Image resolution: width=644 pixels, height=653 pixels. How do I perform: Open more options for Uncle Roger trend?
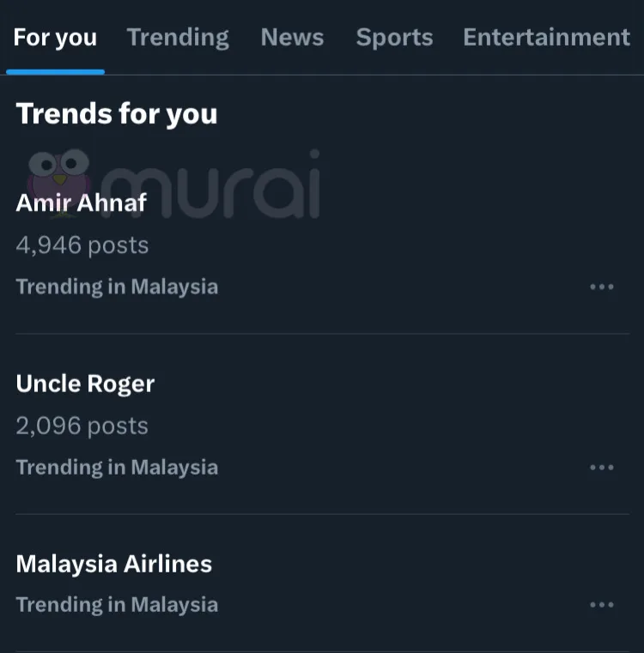(x=601, y=468)
